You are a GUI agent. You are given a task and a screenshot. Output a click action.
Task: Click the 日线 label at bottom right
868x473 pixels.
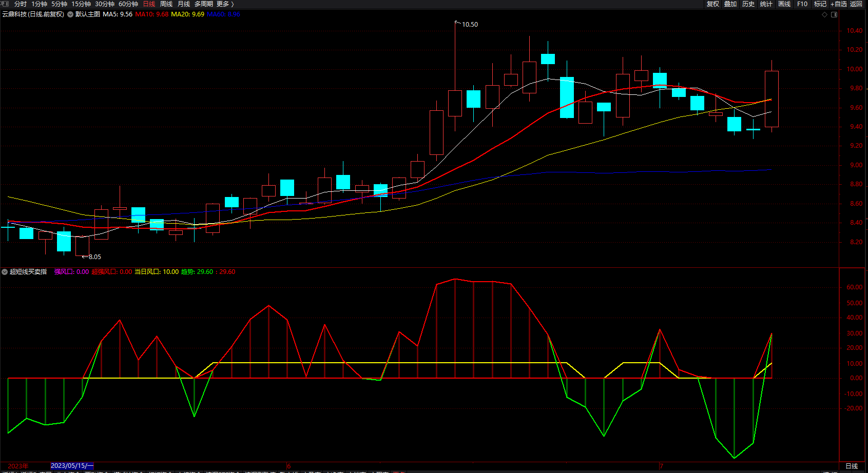coord(852,466)
